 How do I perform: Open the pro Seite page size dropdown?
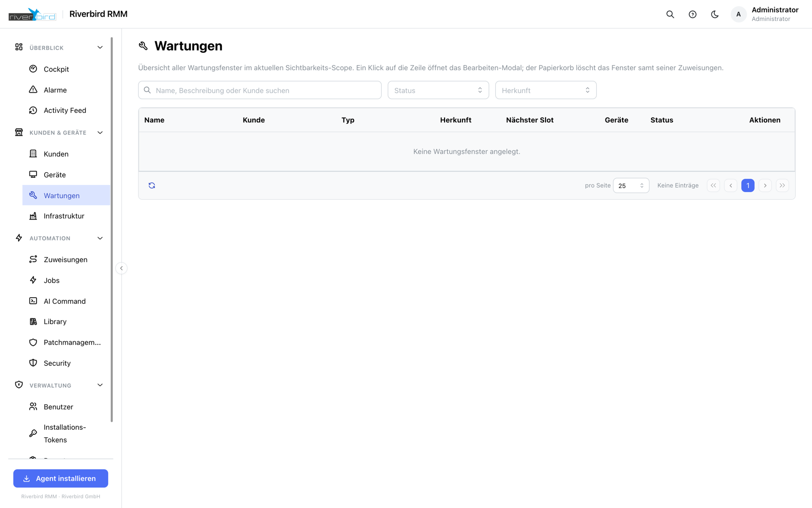(631, 185)
